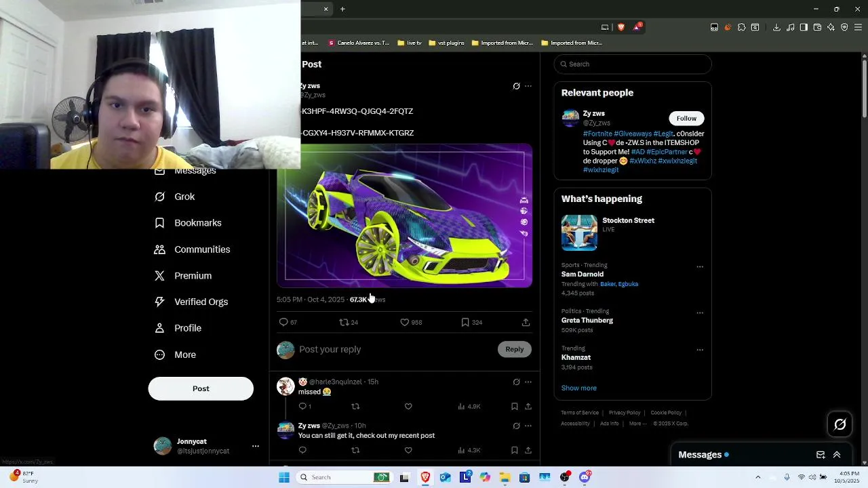Open the Terms of Service link

(x=580, y=413)
